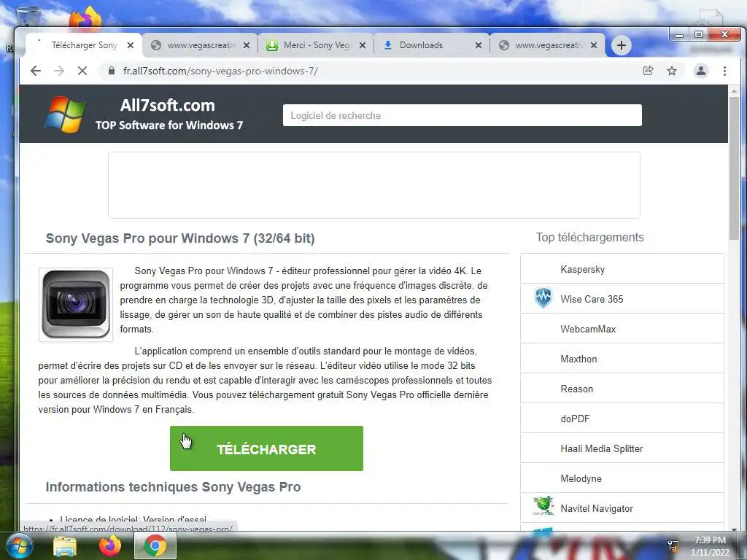747x560 pixels.
Task: Click the Sony Vegas Pro page heading
Action: tap(180, 238)
